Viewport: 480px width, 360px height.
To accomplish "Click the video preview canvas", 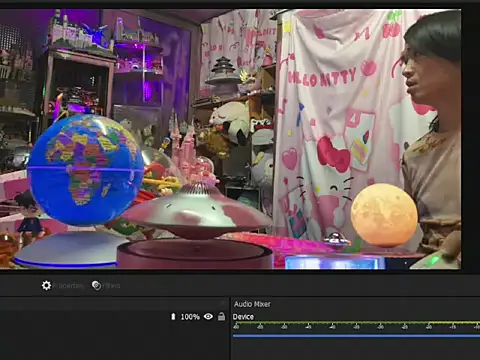I will 231,139.
